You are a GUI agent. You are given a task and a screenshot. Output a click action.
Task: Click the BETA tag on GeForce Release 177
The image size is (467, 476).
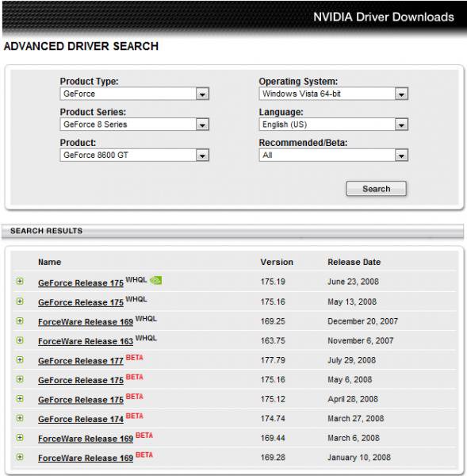(135, 357)
